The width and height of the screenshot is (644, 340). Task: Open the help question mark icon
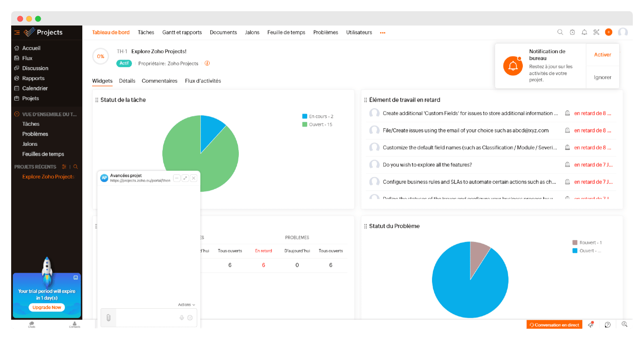[x=608, y=325]
